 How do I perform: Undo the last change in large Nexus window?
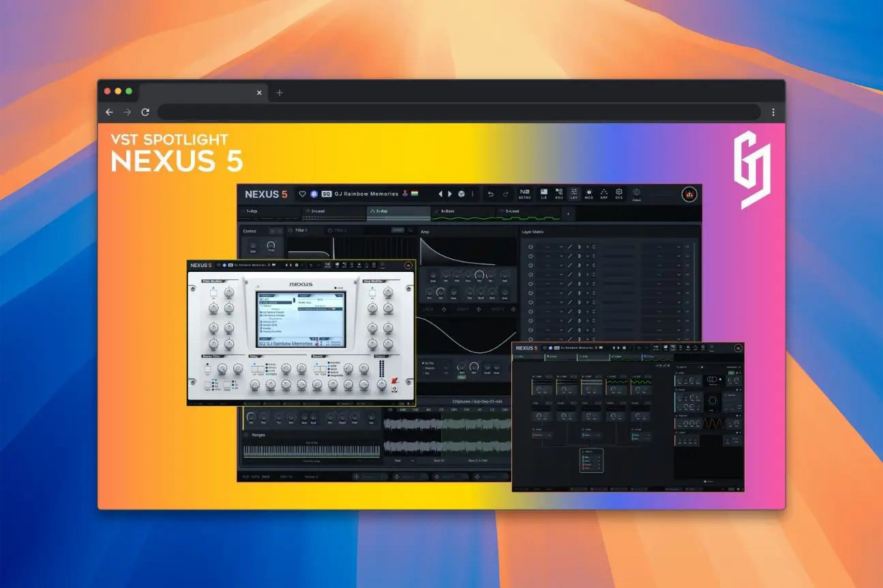(x=491, y=194)
